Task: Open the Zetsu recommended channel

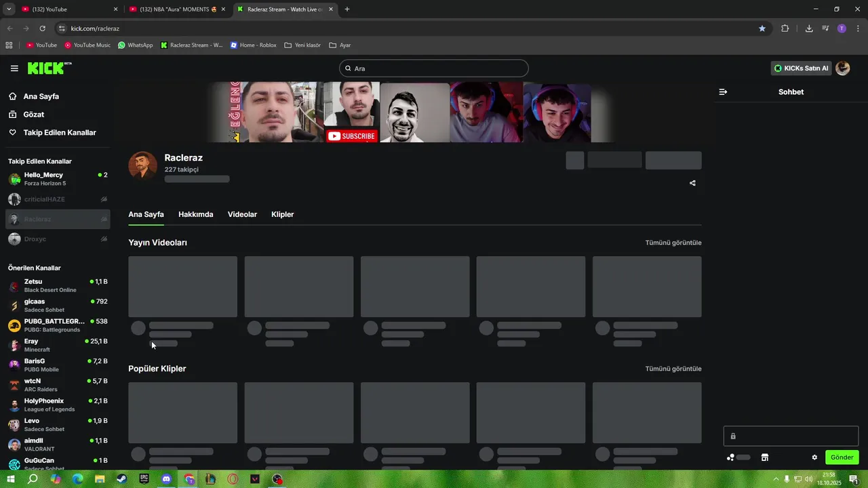Action: [58, 285]
